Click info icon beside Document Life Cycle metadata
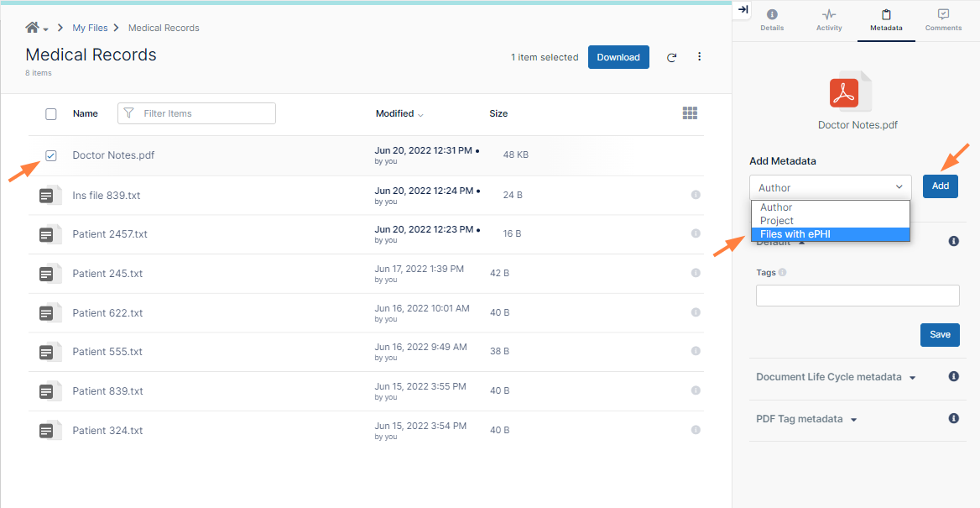 click(x=953, y=376)
